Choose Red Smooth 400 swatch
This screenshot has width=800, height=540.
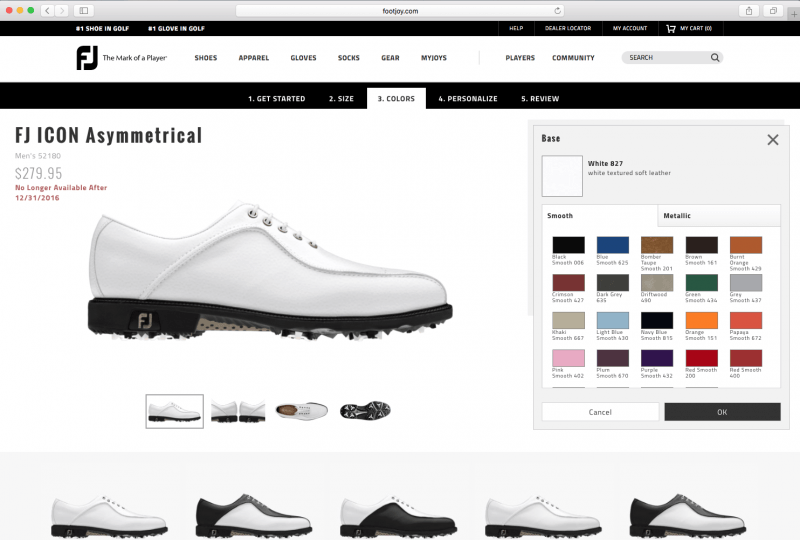[x=746, y=358]
